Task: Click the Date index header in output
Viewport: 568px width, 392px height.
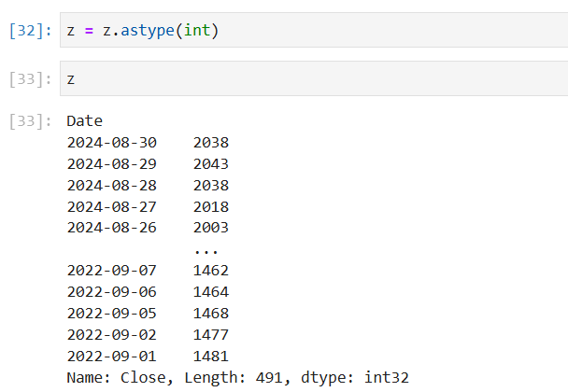Action: [x=85, y=120]
